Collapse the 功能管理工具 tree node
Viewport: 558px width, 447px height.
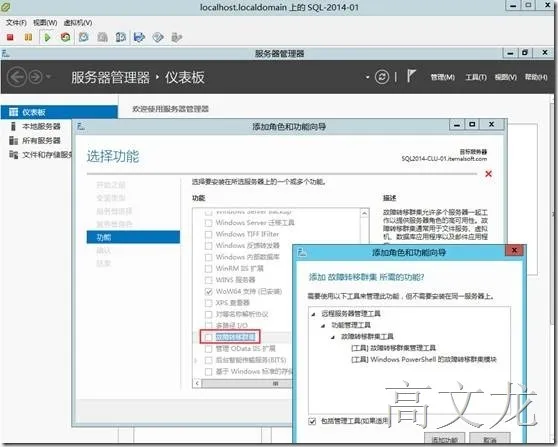pos(323,325)
